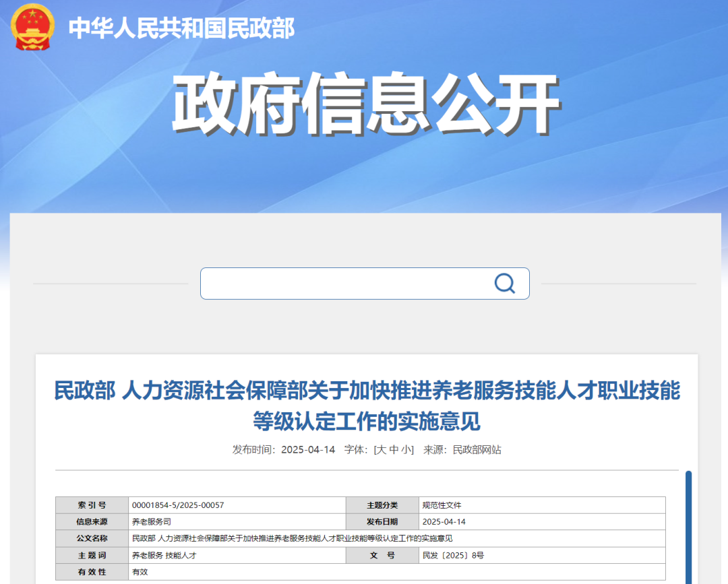Image resolution: width=728 pixels, height=584 pixels.
Task: Click the blue vertical scrollbar
Action: tap(688, 525)
